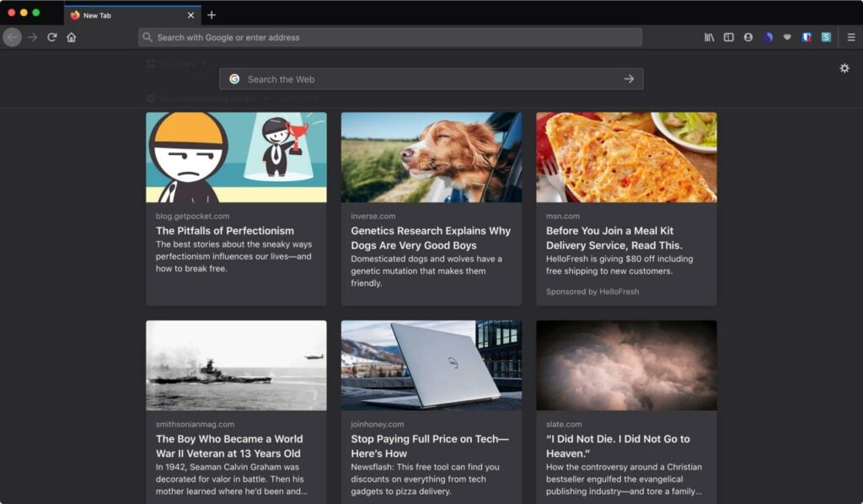Image resolution: width=863 pixels, height=504 pixels.
Task: Open the WWII battleship photo thumbnail
Action: pyautogui.click(x=236, y=365)
